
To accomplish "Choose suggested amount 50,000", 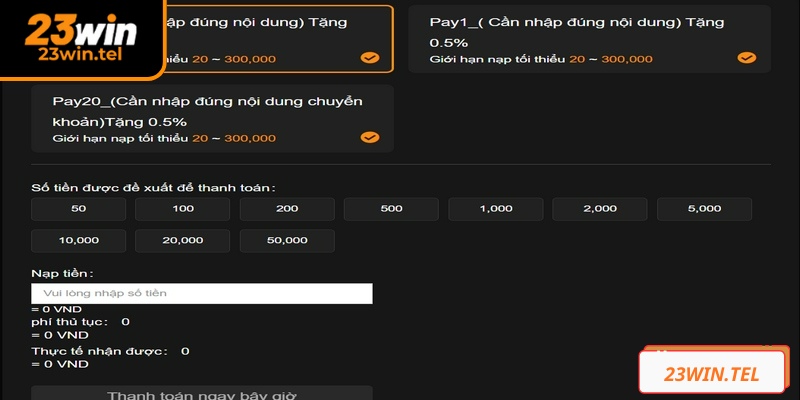I will 287,240.
